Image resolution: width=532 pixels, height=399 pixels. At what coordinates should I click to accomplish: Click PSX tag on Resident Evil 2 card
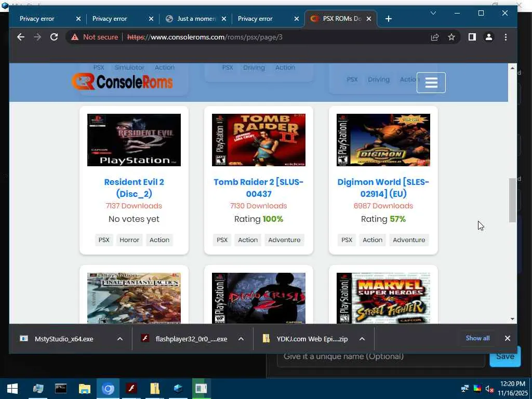pos(104,240)
